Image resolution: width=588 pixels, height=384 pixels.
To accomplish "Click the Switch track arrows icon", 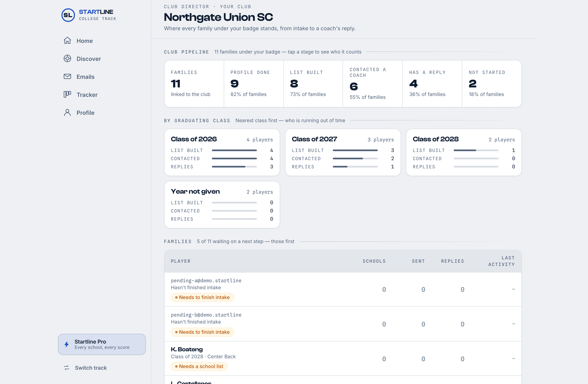I will 67,368.
